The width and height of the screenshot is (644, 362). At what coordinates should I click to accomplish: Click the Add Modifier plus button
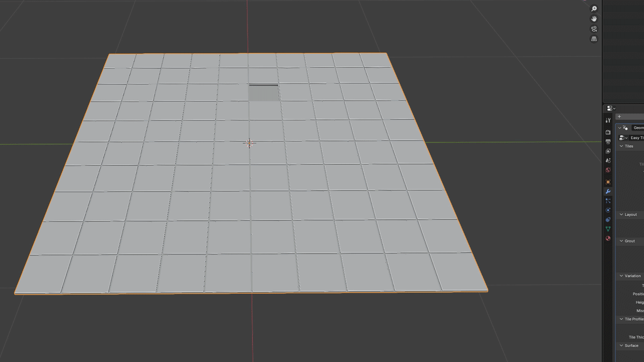tap(619, 117)
